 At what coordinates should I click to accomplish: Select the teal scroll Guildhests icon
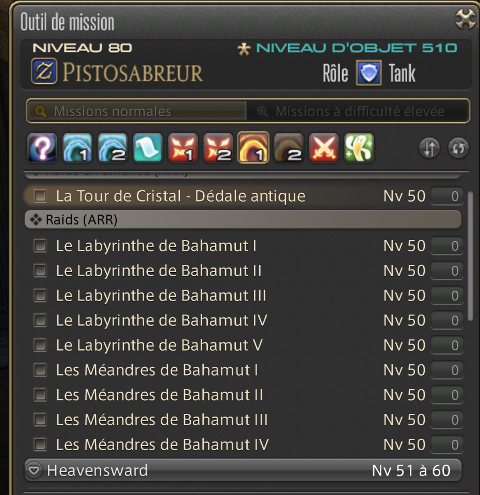tap(148, 148)
